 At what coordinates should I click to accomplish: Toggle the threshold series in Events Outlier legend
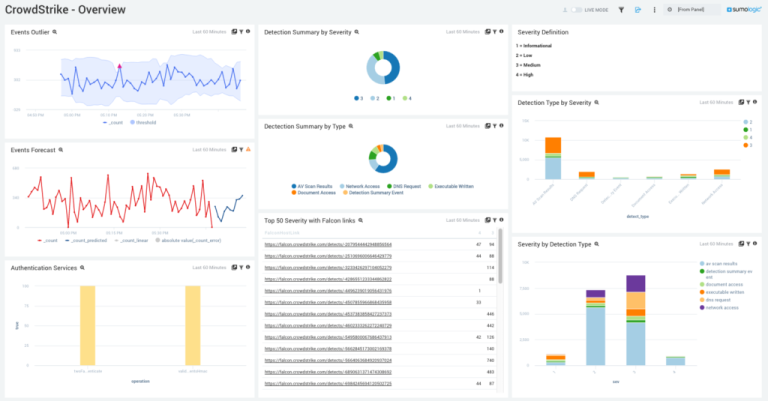point(143,122)
